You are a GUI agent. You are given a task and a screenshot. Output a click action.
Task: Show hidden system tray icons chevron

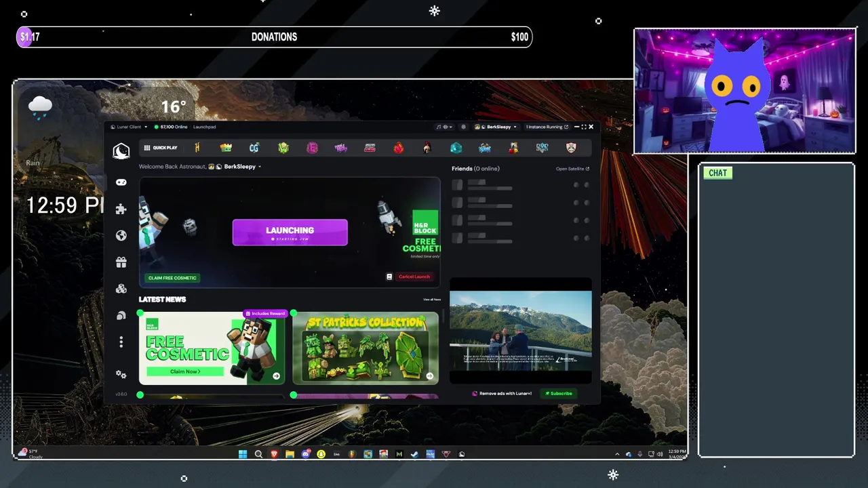(617, 454)
